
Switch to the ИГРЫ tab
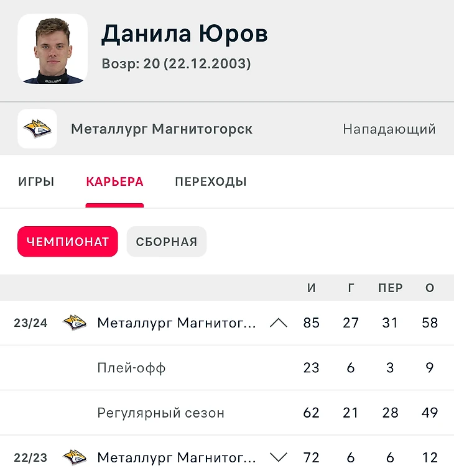(x=36, y=182)
